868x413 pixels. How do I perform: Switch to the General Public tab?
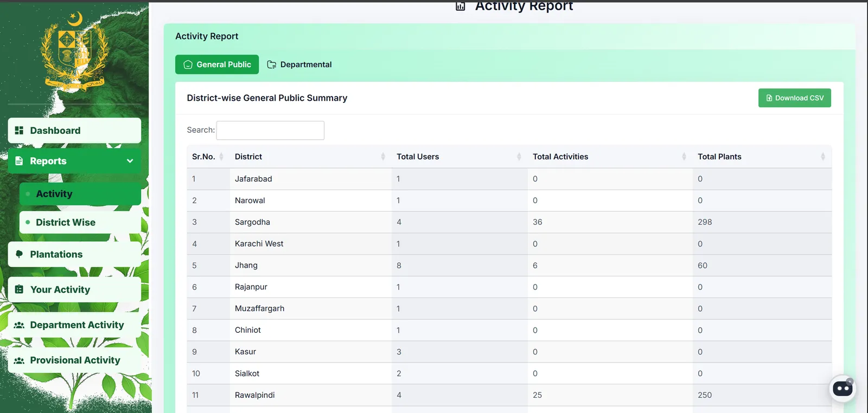(x=217, y=64)
